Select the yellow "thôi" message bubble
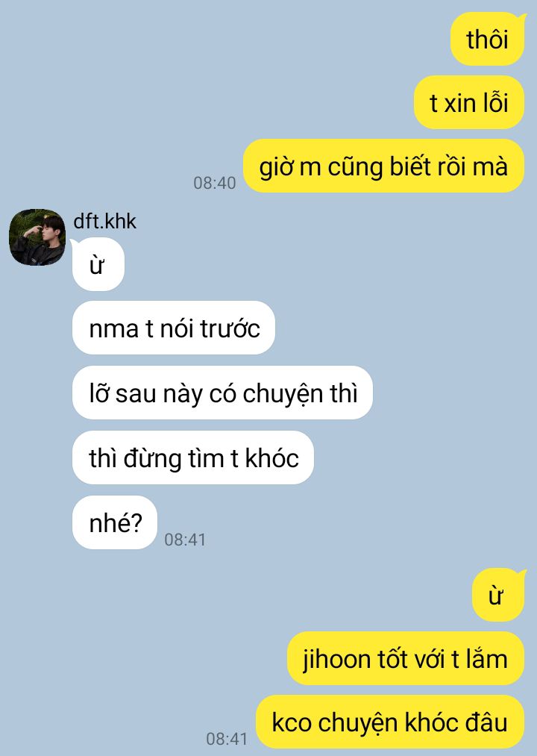Image resolution: width=537 pixels, height=756 pixels. click(487, 39)
